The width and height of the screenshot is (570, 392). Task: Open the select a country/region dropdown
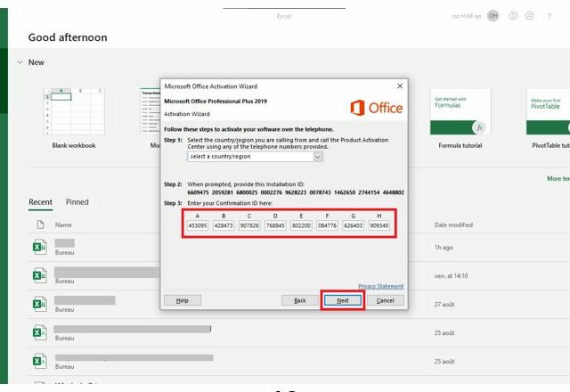coord(256,157)
